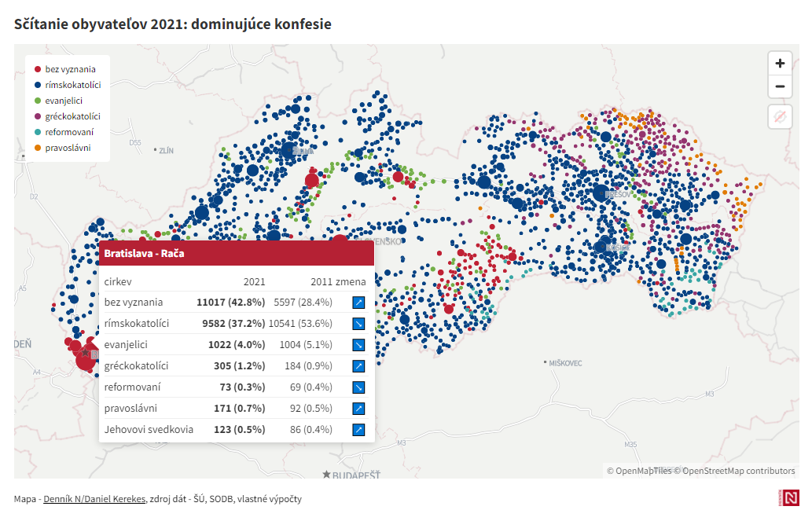Click the Bratislava - Rača tooltip header
812x521 pixels.
[236, 254]
